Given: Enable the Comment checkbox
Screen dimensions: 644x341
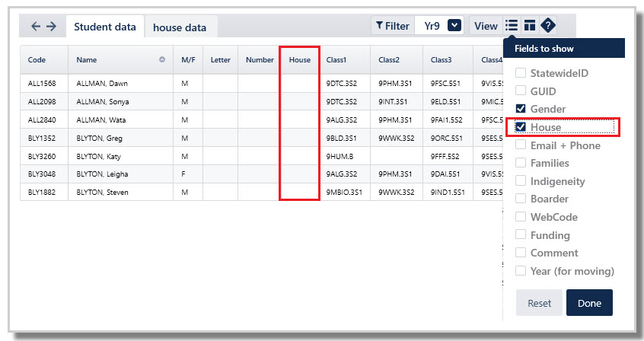Looking at the screenshot, I should pyautogui.click(x=521, y=252).
